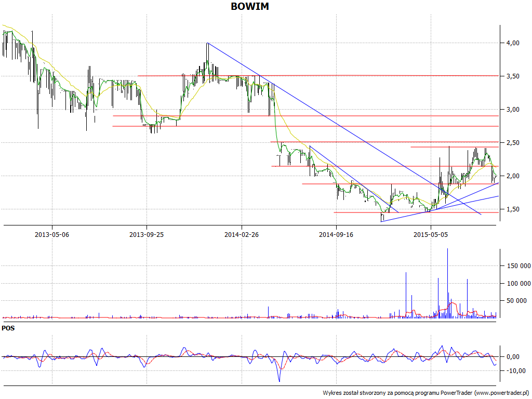
Task: Select the 1,50 price axis label
Action: (x=512, y=209)
